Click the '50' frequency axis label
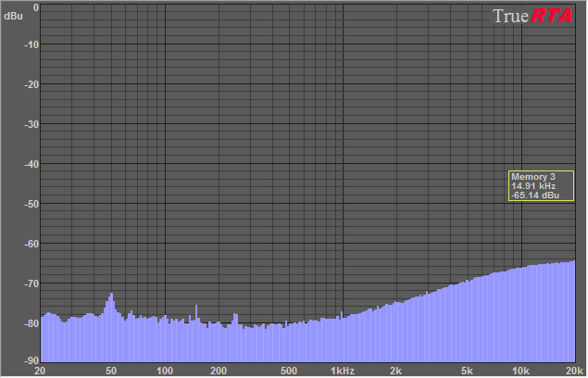Screen dimensions: 588x378 coord(111,372)
